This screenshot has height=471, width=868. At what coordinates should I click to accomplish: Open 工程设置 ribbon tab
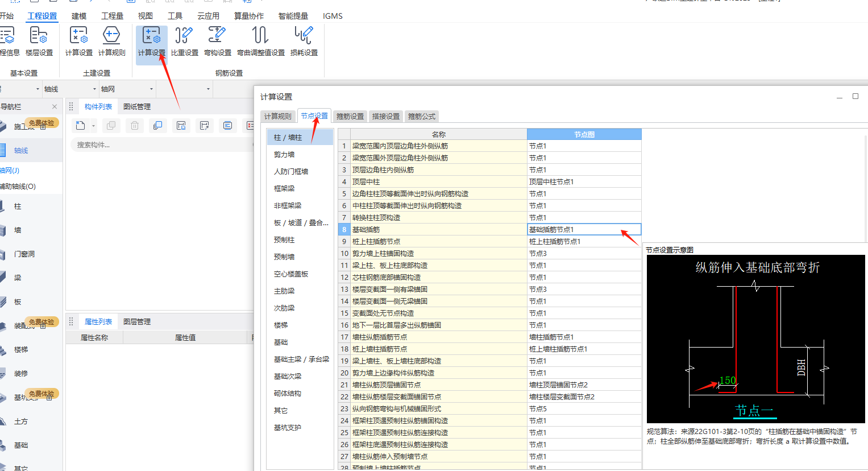tap(43, 16)
